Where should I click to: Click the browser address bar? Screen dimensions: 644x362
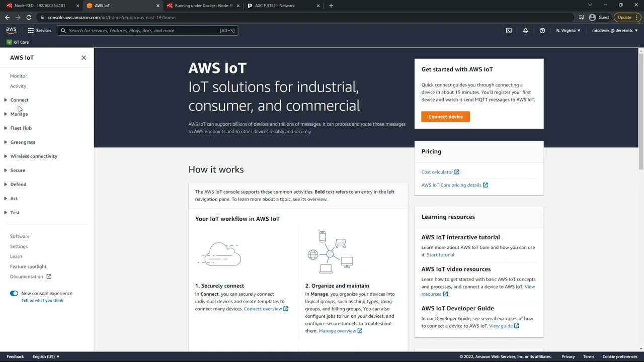307,17
